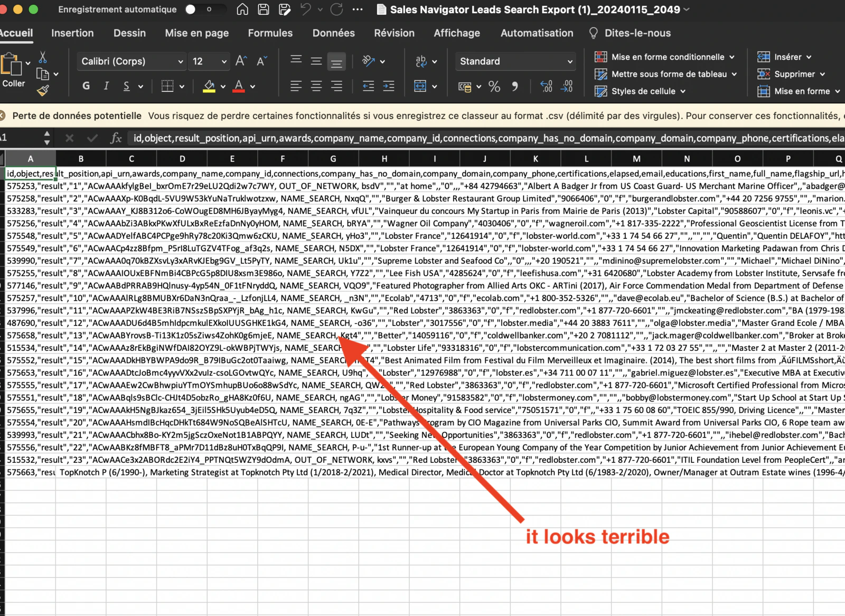The width and height of the screenshot is (845, 616).
Task: Click the Comma style icon
Action: pyautogui.click(x=514, y=86)
